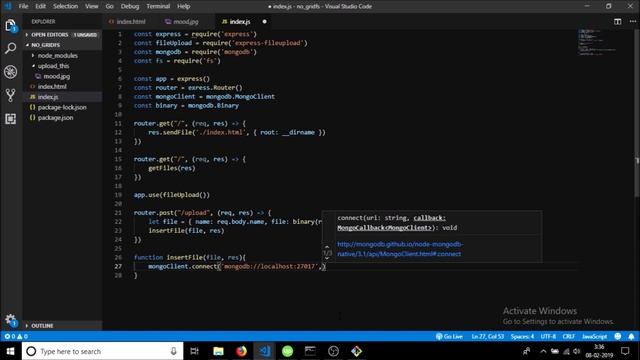The width and height of the screenshot is (640, 360).
Task: Change language mode JavaScript
Action: pyautogui.click(x=594, y=336)
